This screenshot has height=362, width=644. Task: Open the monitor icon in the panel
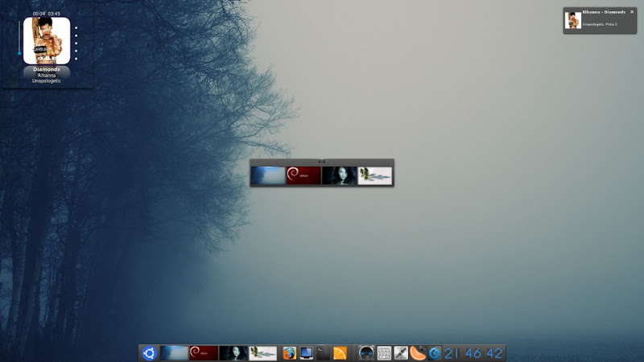pyautogui.click(x=306, y=353)
